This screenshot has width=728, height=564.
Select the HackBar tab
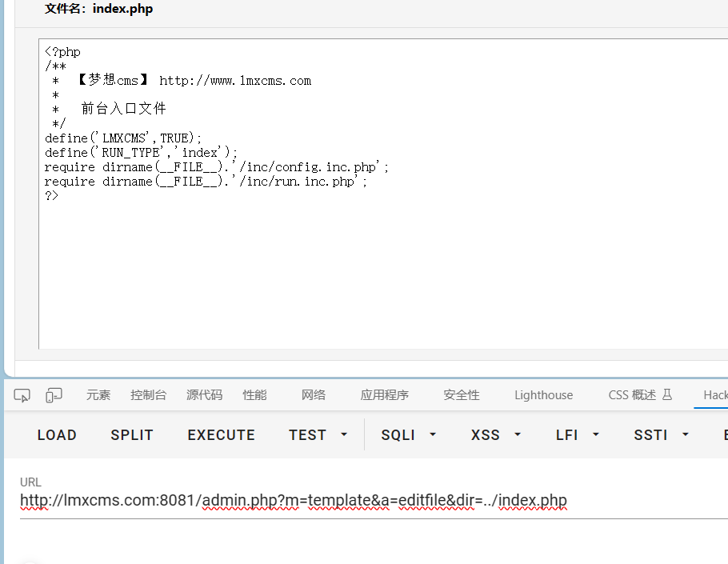[x=715, y=395]
